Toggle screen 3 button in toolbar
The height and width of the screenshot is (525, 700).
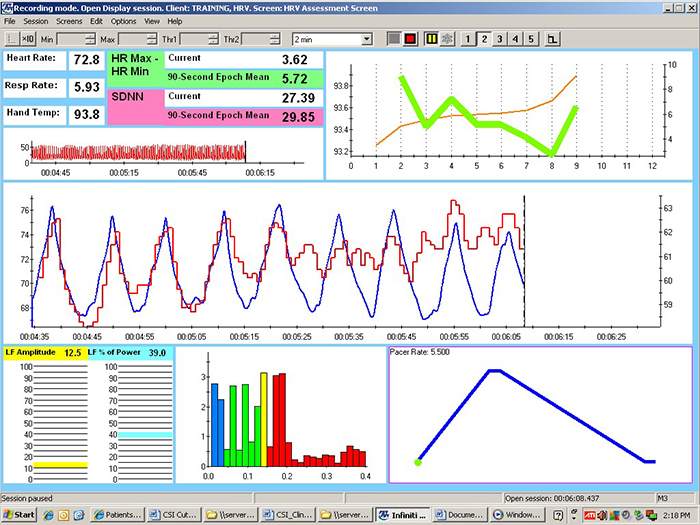point(499,38)
